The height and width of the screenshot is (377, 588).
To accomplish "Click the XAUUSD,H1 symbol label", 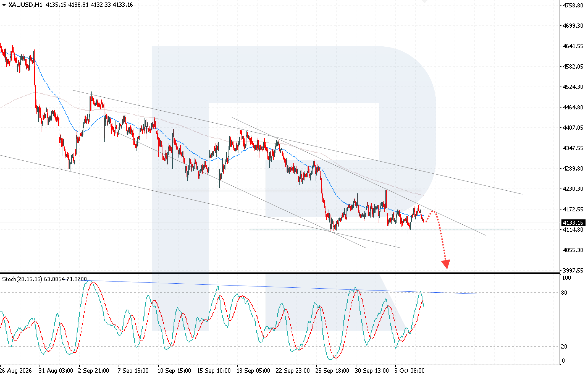I will point(25,5).
